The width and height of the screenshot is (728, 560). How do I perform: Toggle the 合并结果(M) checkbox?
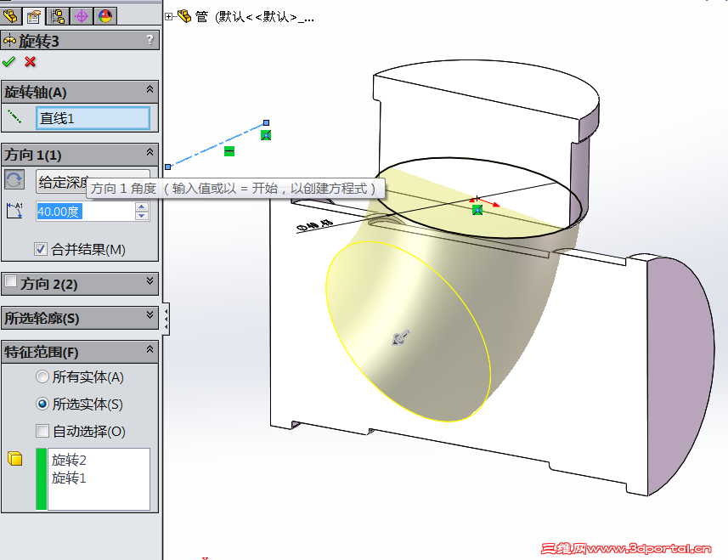click(41, 249)
